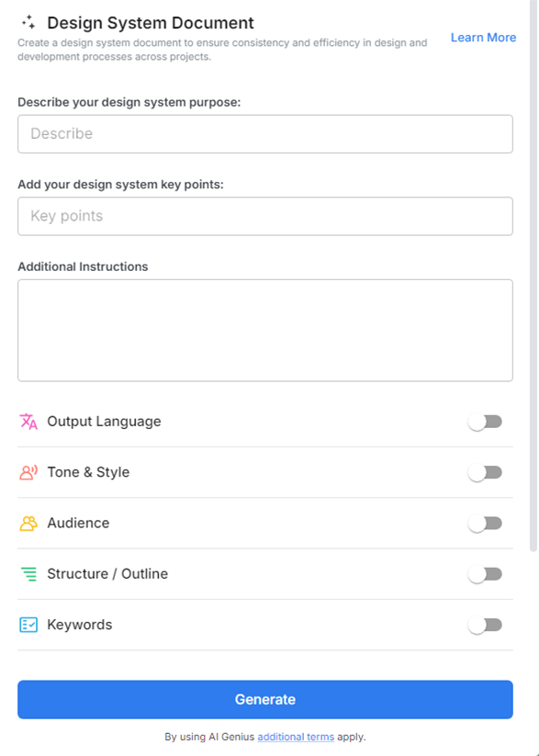This screenshot has height=756, width=539.
Task: Switch on Structure / Outline
Action: [x=485, y=573]
